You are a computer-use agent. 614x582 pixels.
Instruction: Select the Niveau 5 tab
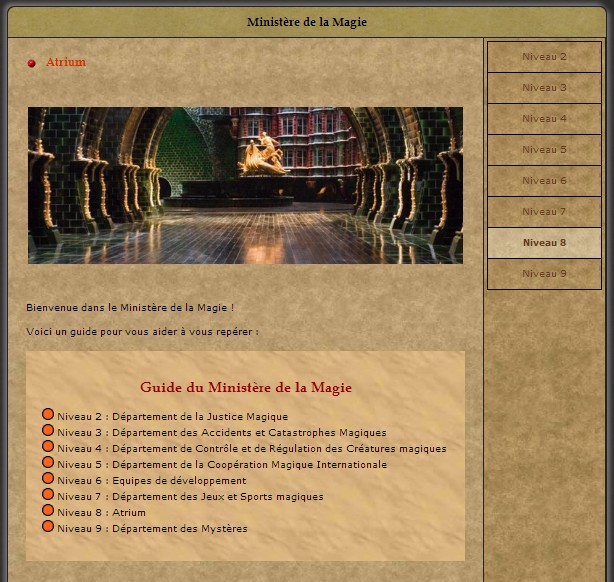tap(544, 150)
